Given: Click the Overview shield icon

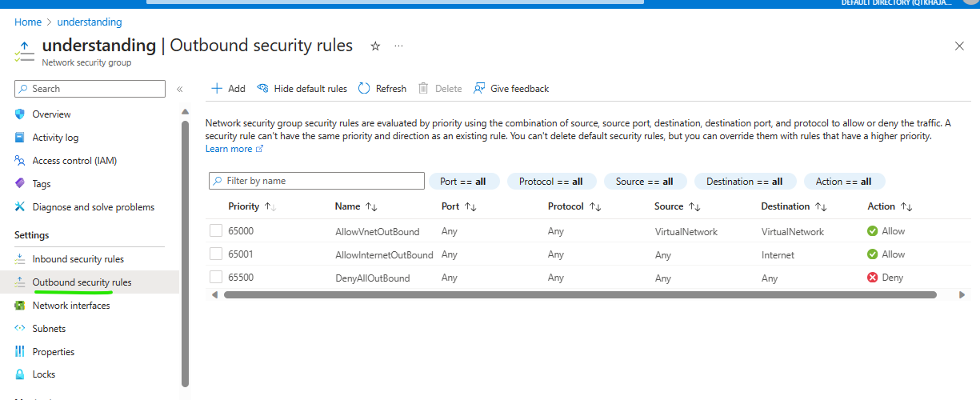Looking at the screenshot, I should tap(20, 114).
